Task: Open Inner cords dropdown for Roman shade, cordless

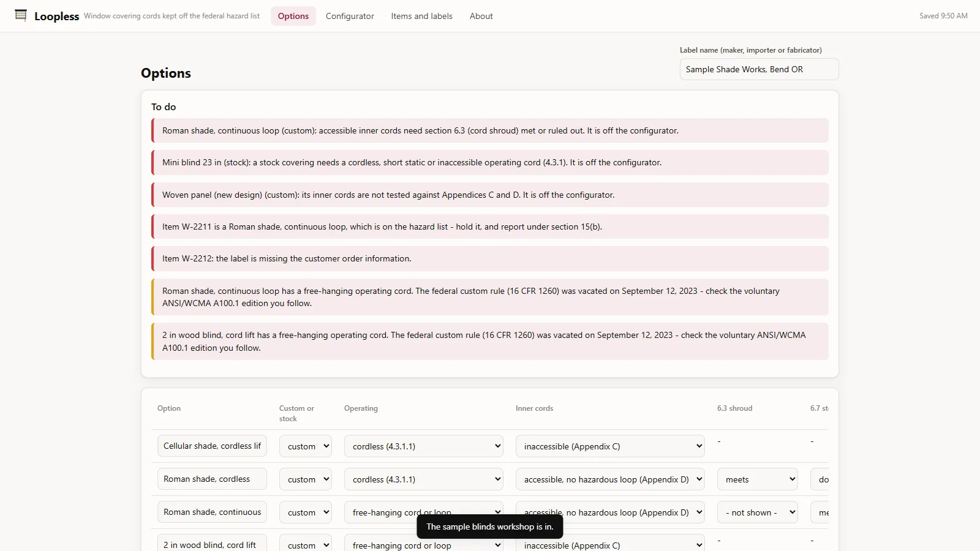Action: [x=610, y=479]
